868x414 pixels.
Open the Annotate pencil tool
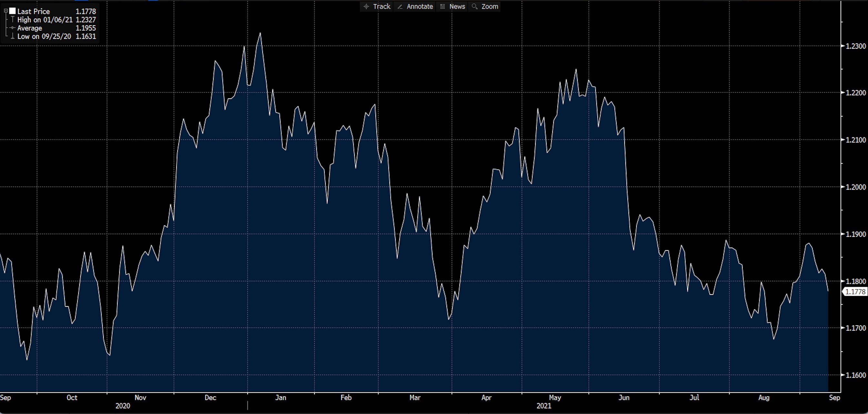tap(401, 6)
